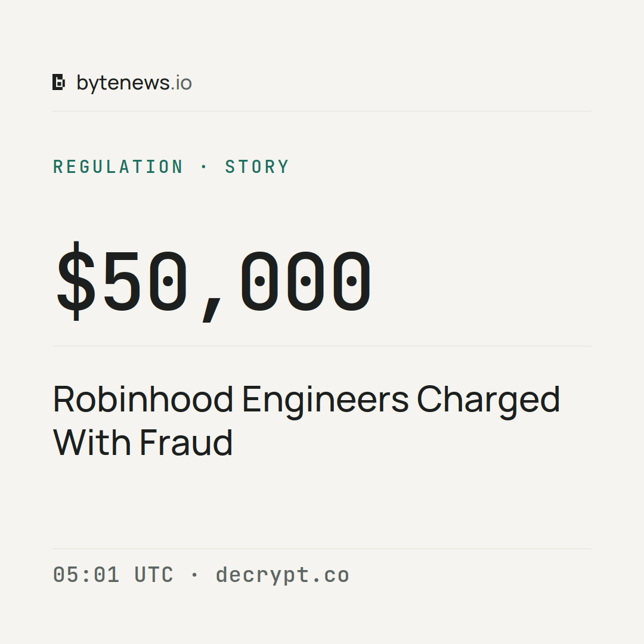Select the REGULATION category tag
Image resolution: width=644 pixels, height=644 pixels.
(x=118, y=167)
